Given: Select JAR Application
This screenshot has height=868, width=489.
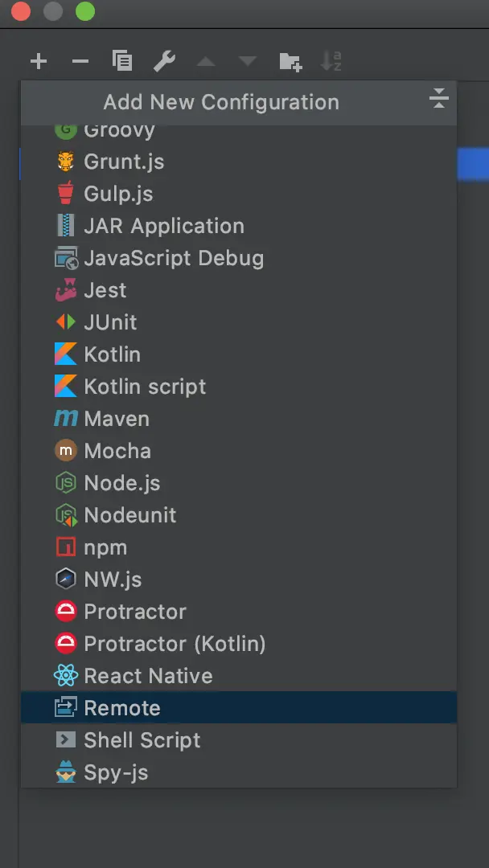Looking at the screenshot, I should [239, 226].
